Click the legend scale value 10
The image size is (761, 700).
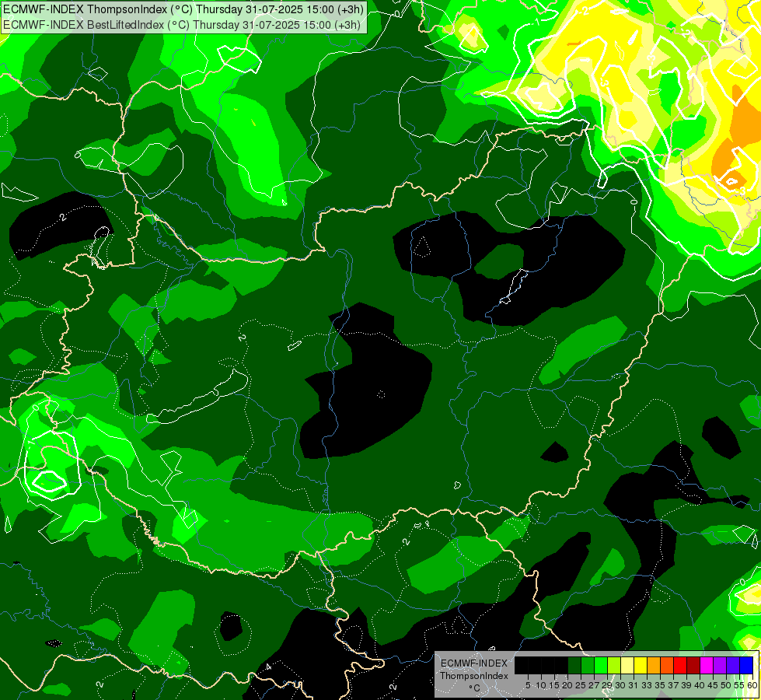tap(541, 685)
